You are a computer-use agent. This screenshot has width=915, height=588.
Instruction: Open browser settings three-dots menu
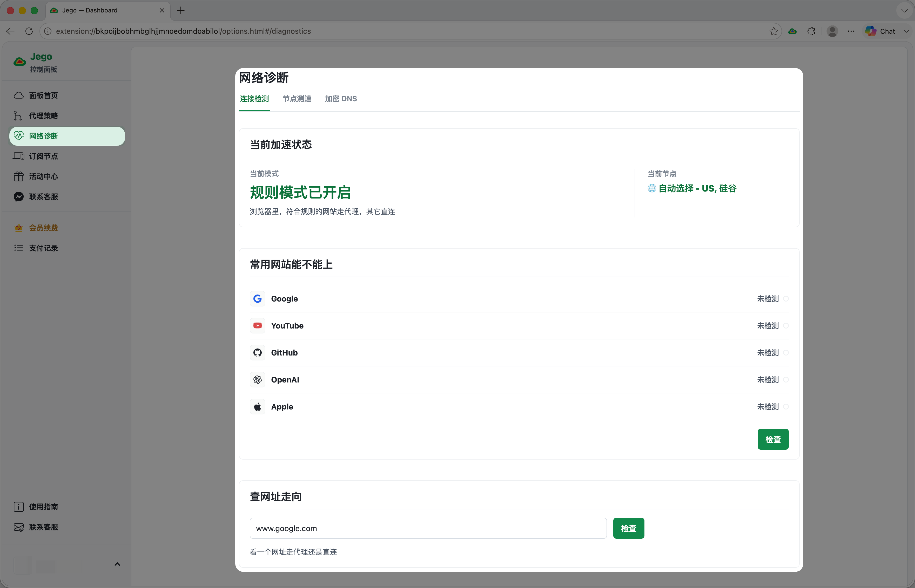[x=851, y=31]
